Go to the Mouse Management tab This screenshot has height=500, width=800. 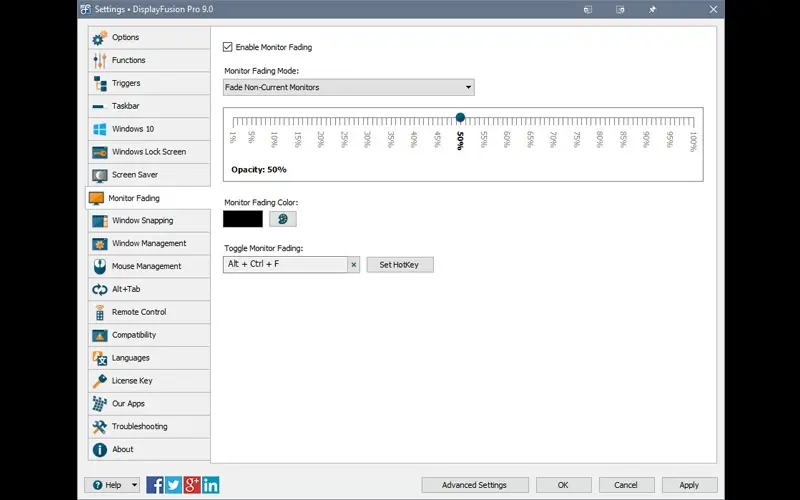tap(148, 267)
